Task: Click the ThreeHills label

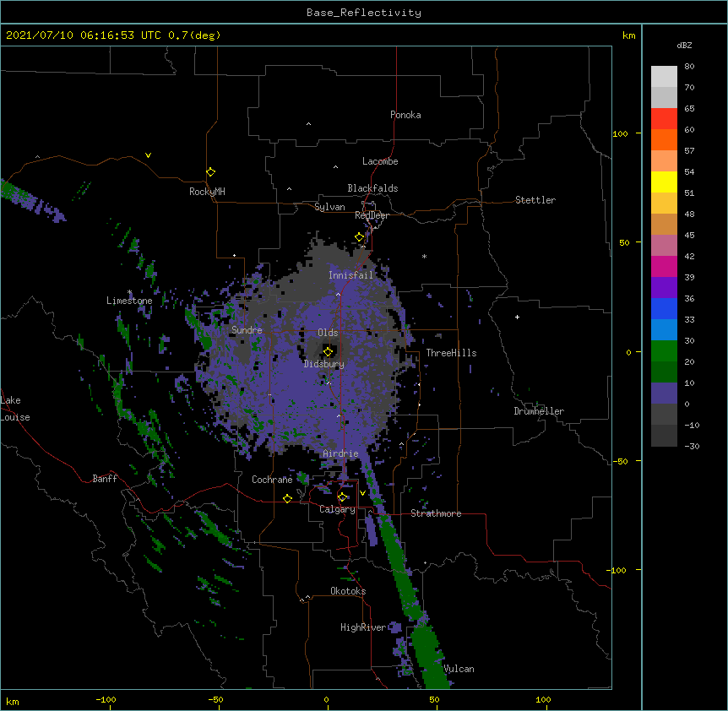Action: pos(451,353)
